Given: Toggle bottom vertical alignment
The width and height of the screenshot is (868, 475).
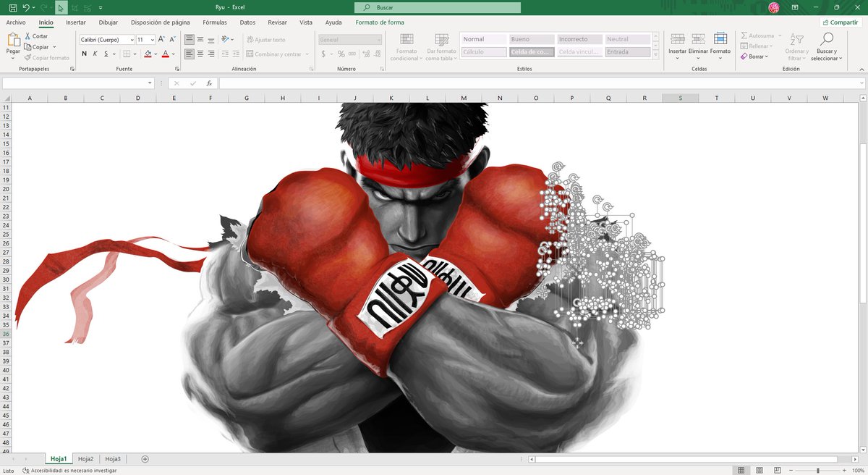Looking at the screenshot, I should click(x=211, y=40).
